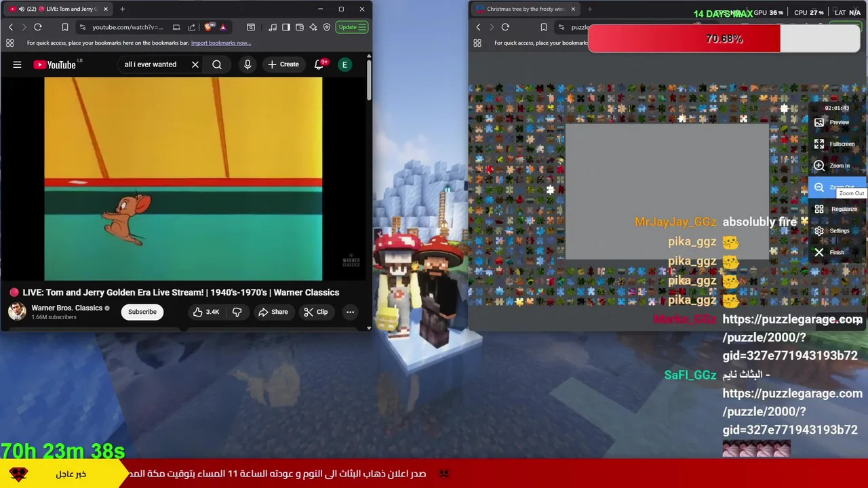Open apps grid in puzzle window bookmarks bar
The image size is (868, 488).
pyautogui.click(x=477, y=43)
